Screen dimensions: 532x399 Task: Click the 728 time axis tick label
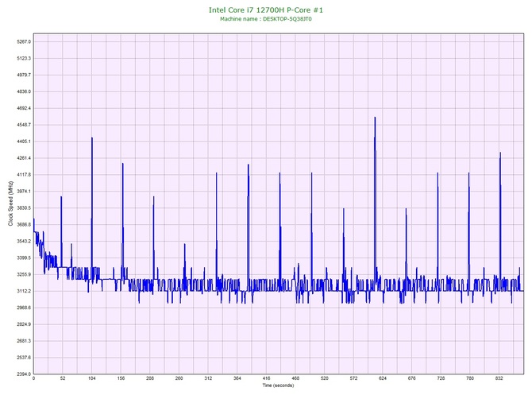441,378
